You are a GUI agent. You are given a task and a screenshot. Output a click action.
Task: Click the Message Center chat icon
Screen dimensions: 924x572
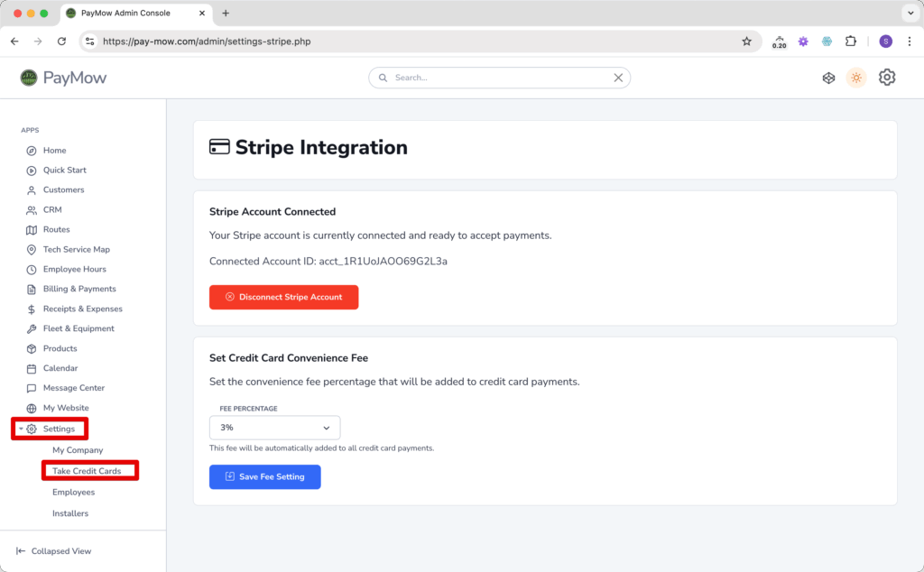[32, 389]
